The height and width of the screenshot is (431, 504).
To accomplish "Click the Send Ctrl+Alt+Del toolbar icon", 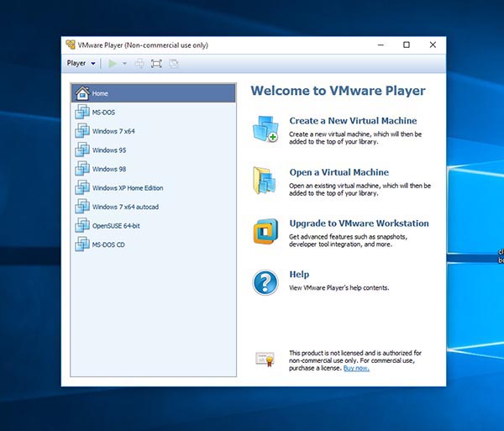I will [139, 64].
